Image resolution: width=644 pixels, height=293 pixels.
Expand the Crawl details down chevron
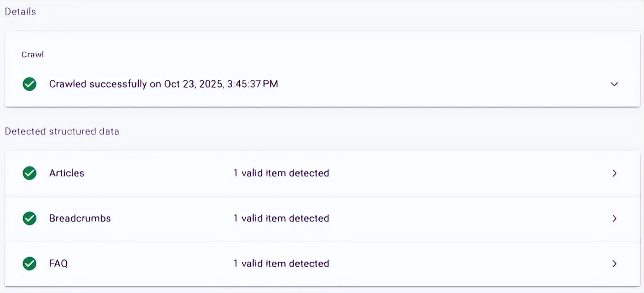(614, 84)
